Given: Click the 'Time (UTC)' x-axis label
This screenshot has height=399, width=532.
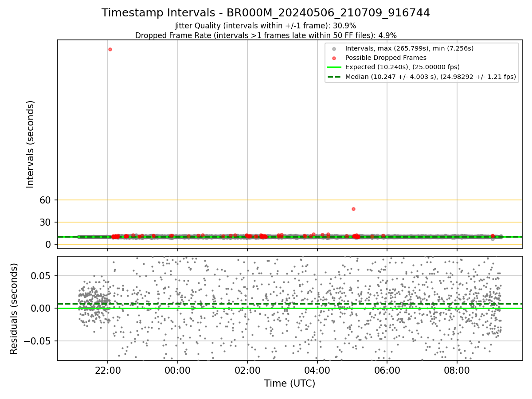Looking at the screenshot, I should point(289,383).
